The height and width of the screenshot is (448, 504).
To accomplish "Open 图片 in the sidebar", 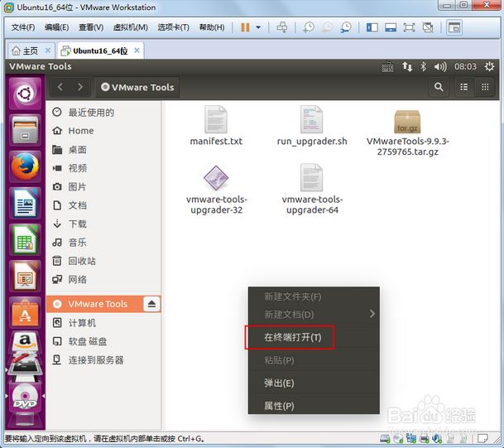I will 103,187.
